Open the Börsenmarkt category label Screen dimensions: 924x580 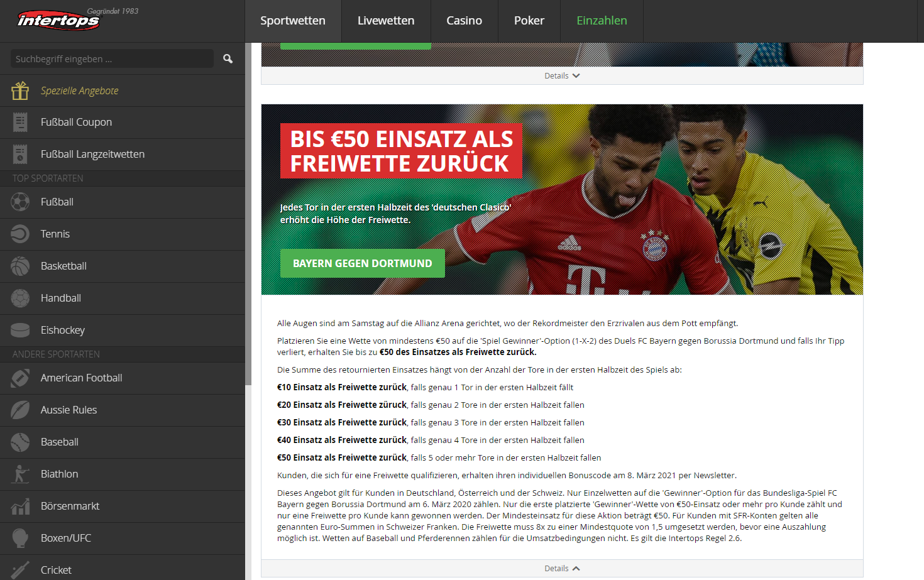pos(70,506)
